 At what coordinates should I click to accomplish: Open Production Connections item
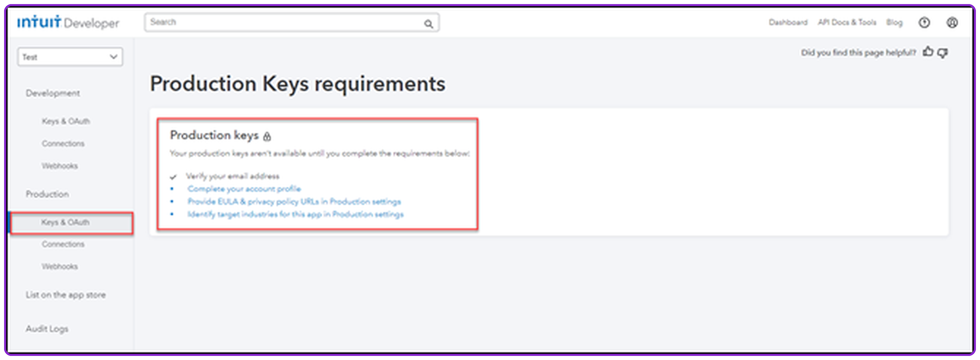pyautogui.click(x=63, y=244)
